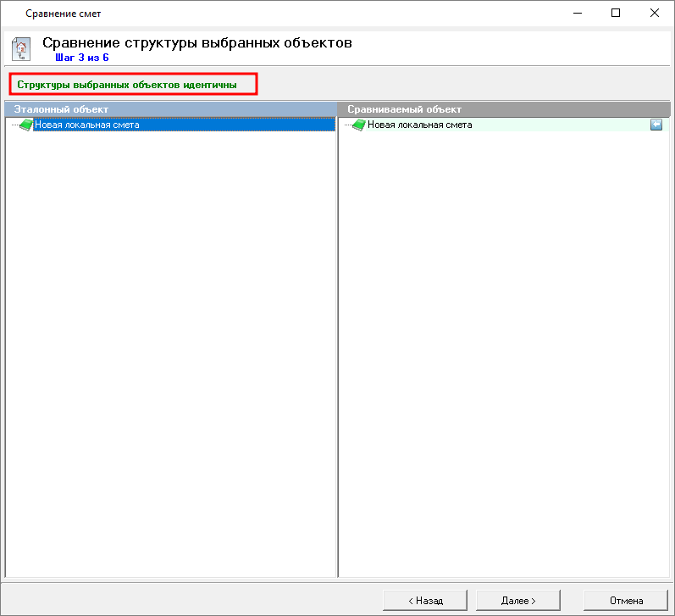Select 'Новая локальная смета' in Эталонный объект

point(86,125)
